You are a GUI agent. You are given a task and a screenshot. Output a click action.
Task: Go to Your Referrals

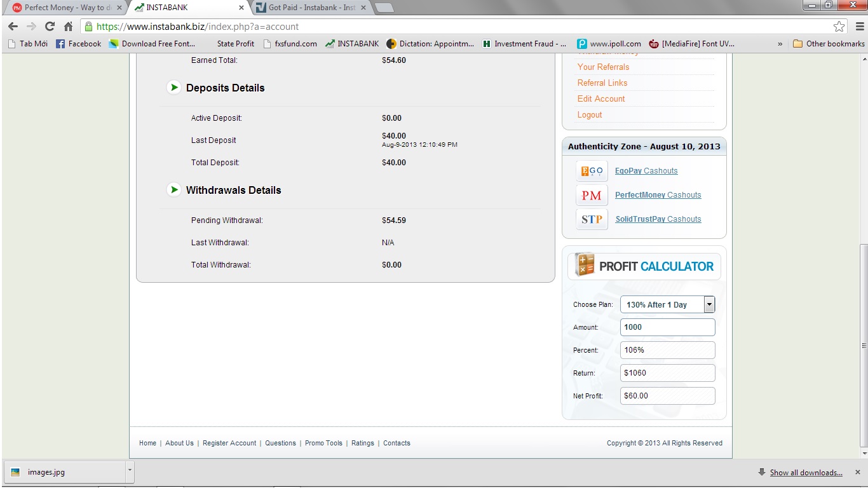click(603, 67)
